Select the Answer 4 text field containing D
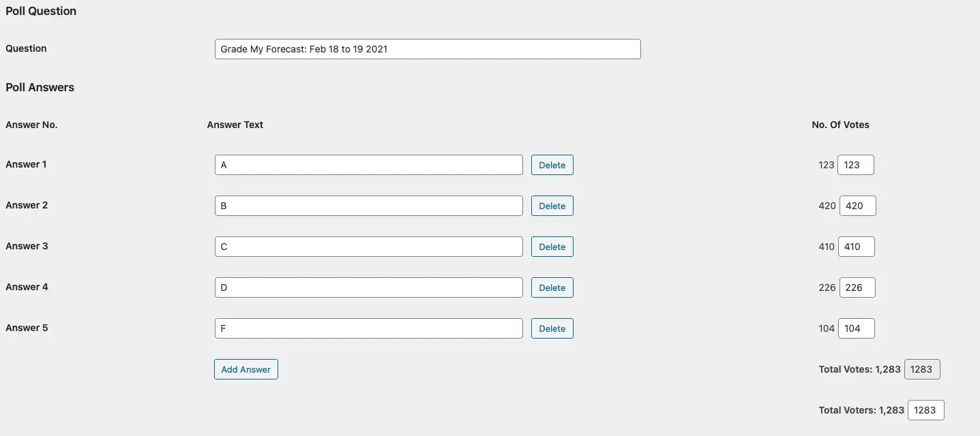 click(369, 287)
